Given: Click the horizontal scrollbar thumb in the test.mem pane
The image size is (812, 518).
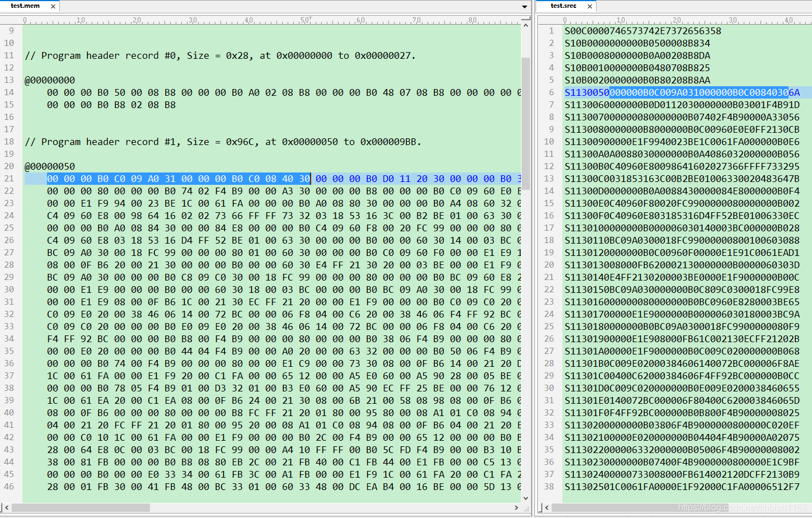Looking at the screenshot, I should 81,507.
